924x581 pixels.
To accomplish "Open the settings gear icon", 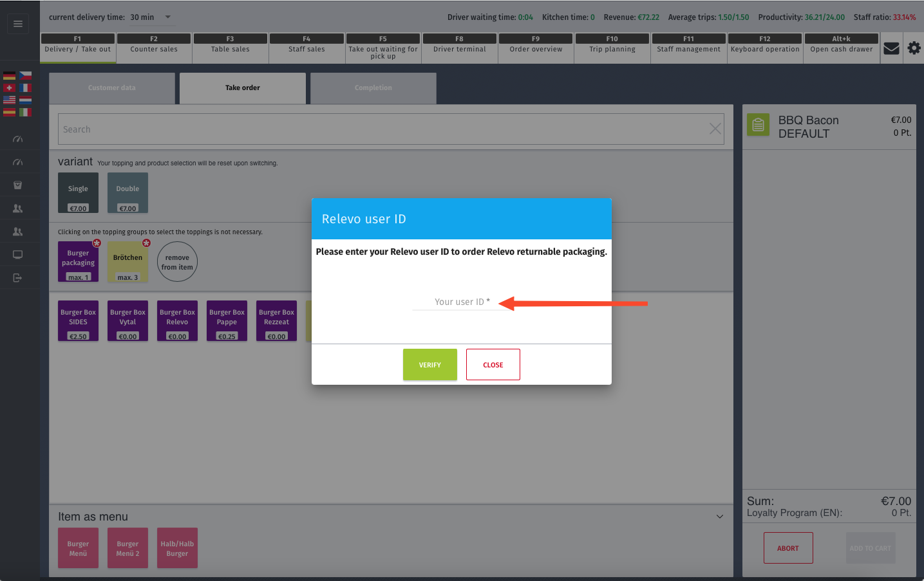I will click(914, 48).
